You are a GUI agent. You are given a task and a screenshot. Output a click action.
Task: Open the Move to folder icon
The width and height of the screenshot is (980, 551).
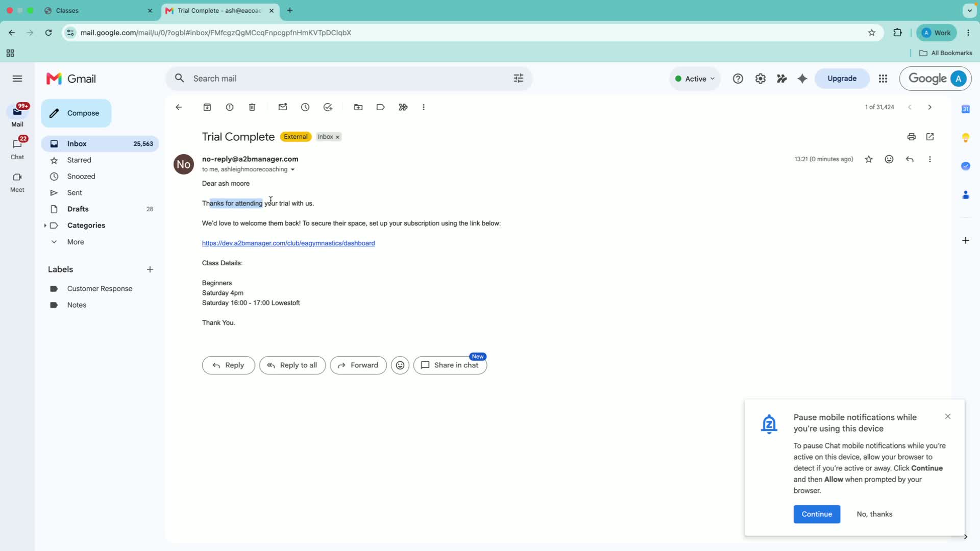click(358, 107)
